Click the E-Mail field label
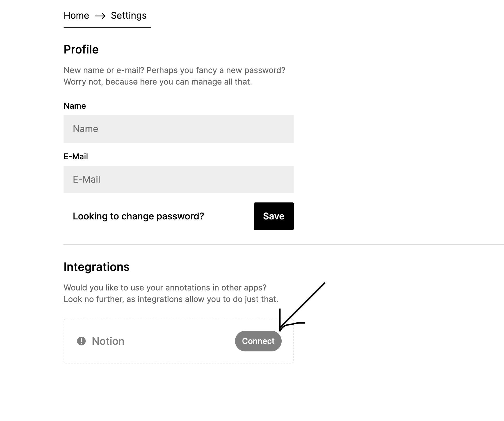This screenshot has height=421, width=504. click(76, 156)
